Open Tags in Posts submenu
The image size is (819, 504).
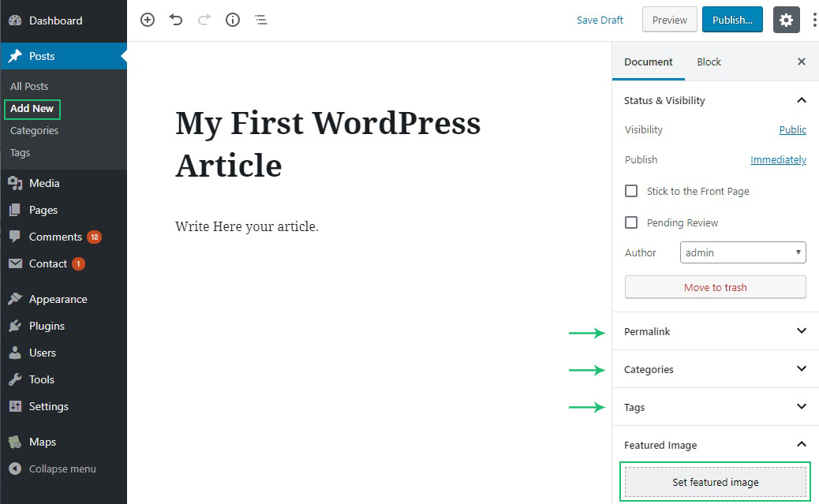[20, 152]
